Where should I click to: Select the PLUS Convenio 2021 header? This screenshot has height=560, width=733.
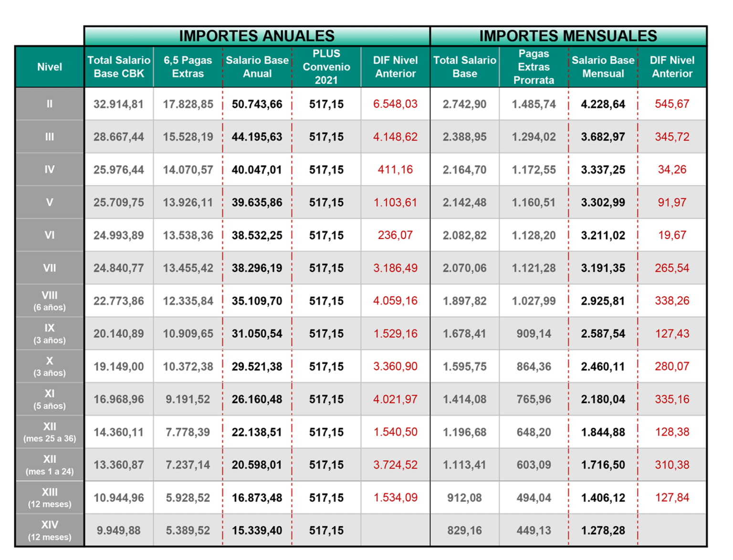click(326, 67)
